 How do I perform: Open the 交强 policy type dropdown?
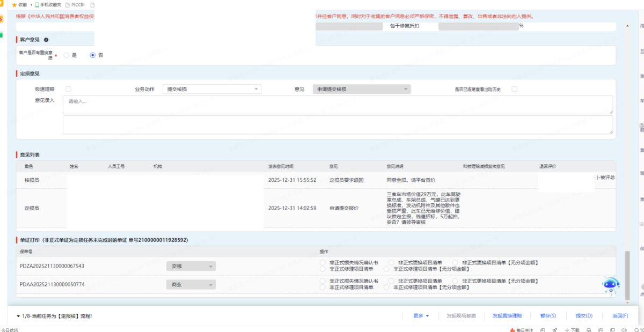tap(191, 266)
